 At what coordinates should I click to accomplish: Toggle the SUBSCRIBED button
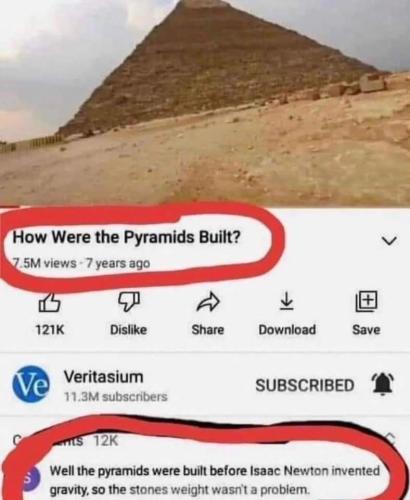tap(305, 385)
